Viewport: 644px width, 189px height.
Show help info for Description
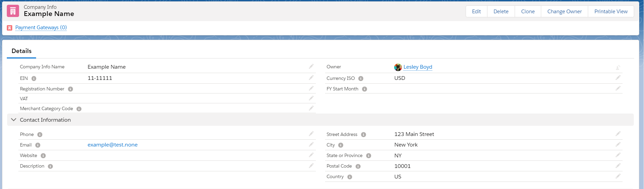point(50,167)
